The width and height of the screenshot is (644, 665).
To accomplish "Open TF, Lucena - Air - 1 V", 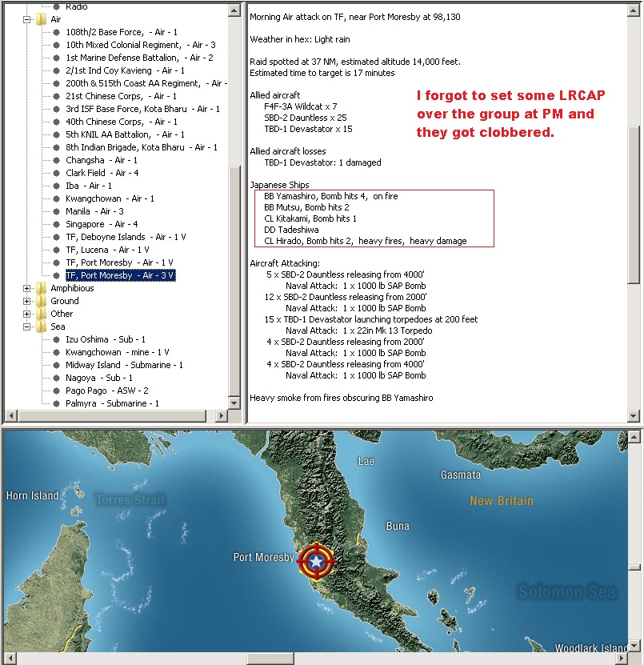I will (108, 250).
